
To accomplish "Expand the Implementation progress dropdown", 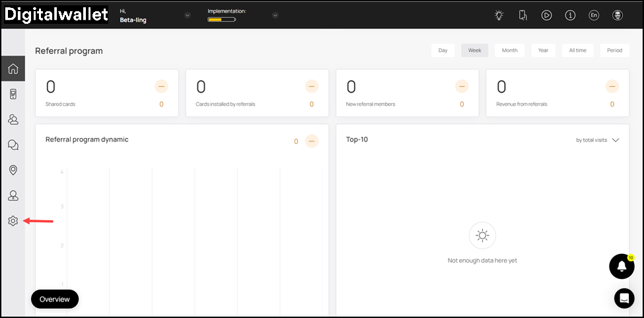I will (275, 16).
